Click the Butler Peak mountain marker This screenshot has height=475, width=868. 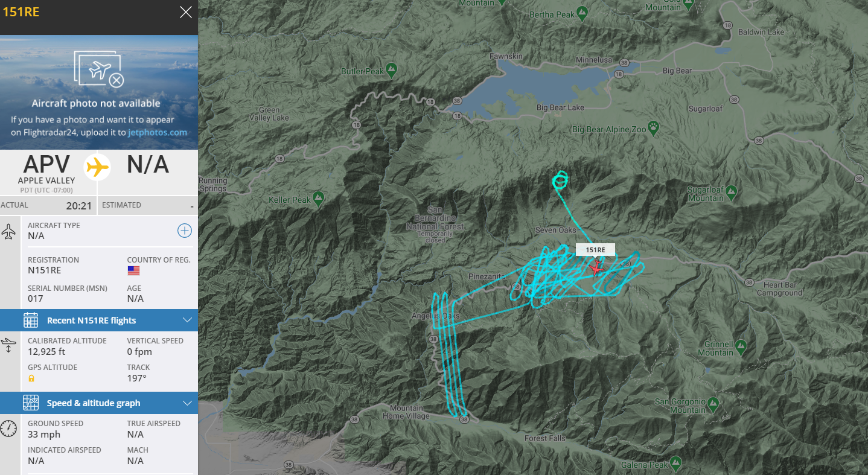click(391, 69)
